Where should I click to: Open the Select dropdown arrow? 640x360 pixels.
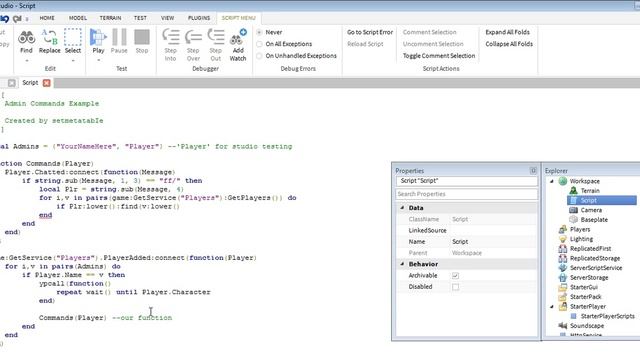pyautogui.click(x=73, y=60)
